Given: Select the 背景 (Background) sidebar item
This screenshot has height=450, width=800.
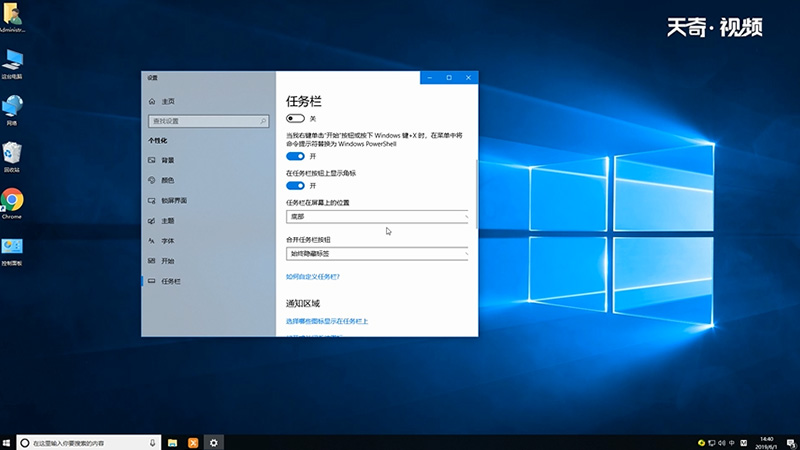Looking at the screenshot, I should 162,160.
